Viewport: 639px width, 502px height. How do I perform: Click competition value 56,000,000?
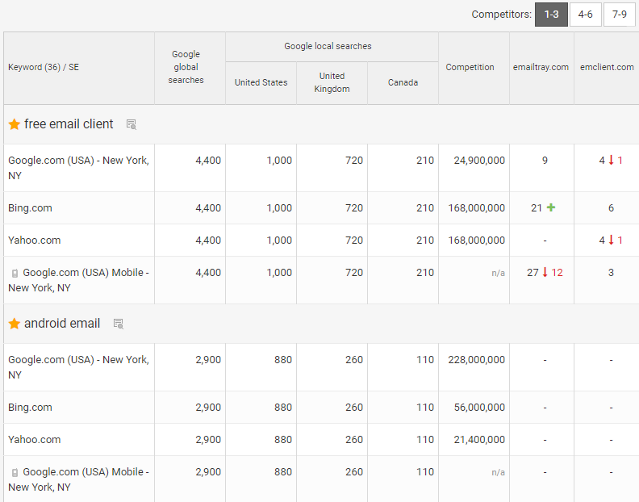[479, 407]
